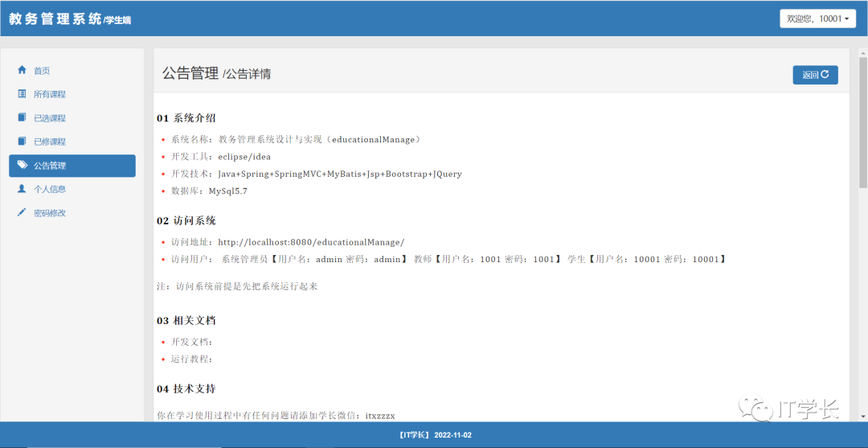Click the 运行教程： bullet

click(192, 359)
